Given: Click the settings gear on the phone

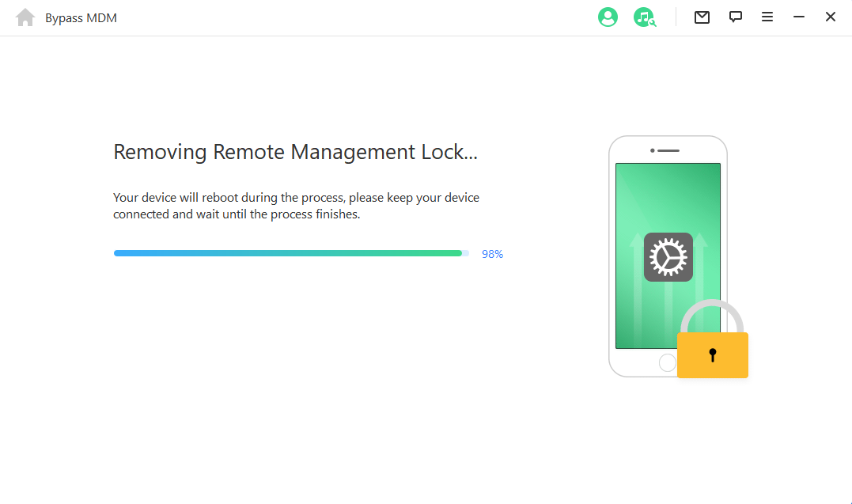Looking at the screenshot, I should pyautogui.click(x=668, y=257).
